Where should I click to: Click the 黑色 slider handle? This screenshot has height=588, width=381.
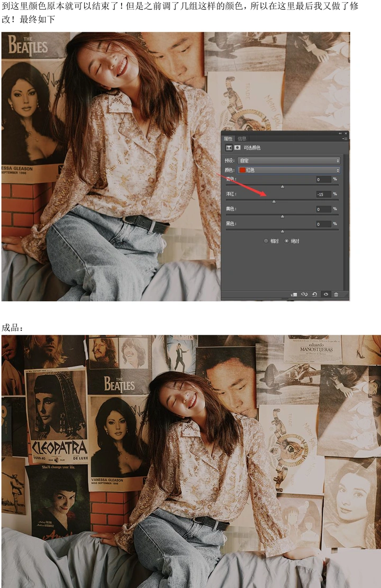[x=282, y=232]
